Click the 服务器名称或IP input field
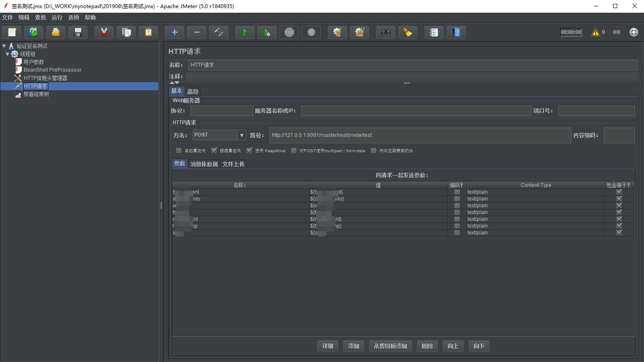The width and height of the screenshot is (644, 362). tap(416, 111)
